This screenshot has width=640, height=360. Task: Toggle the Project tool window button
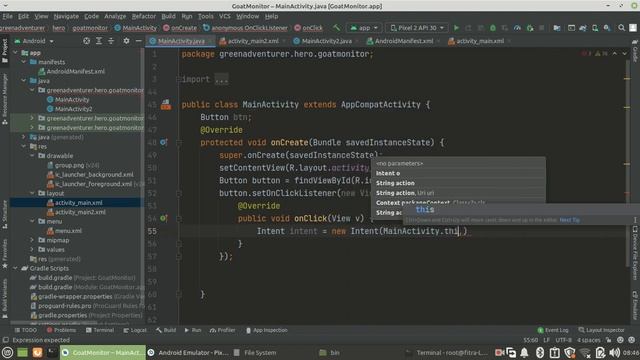(x=4, y=51)
